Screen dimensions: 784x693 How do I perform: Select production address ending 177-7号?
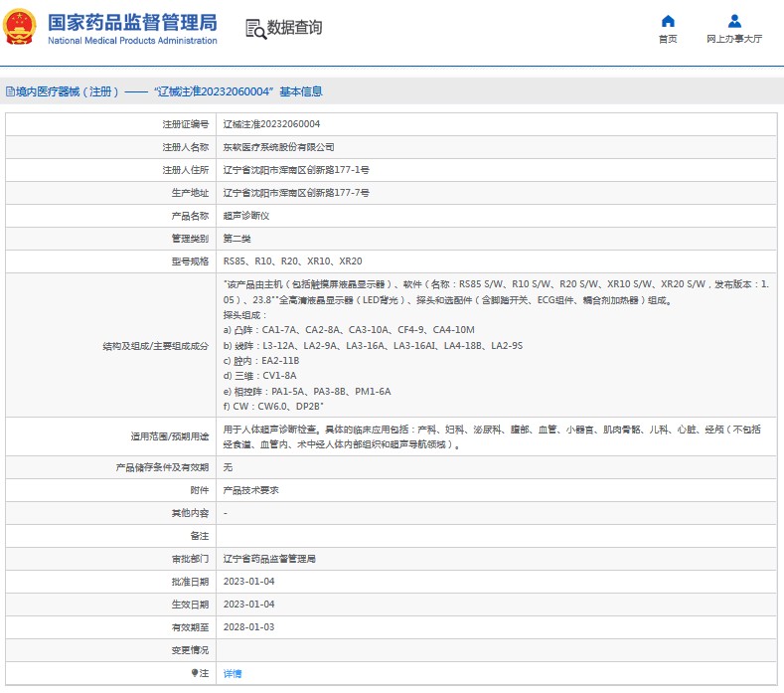pyautogui.click(x=296, y=193)
